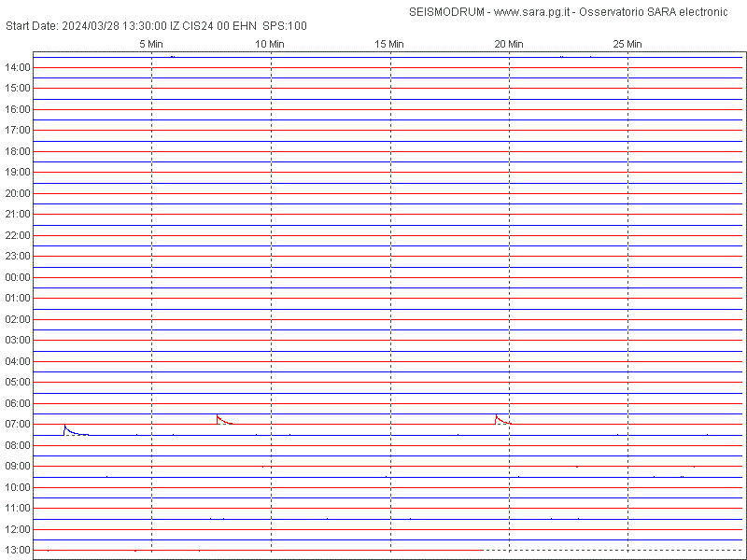This screenshot has height=560, width=747.
Task: Select the 08:00 hour label
Action: (18, 445)
